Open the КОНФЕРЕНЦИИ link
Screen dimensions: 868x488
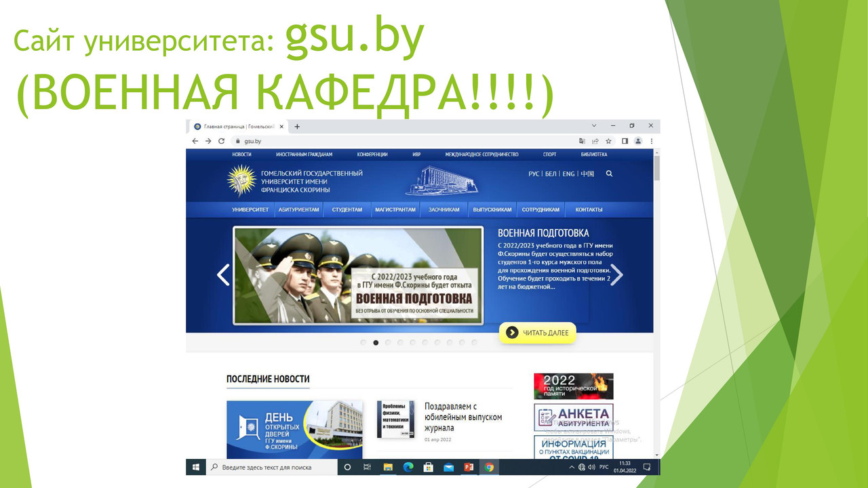point(372,155)
